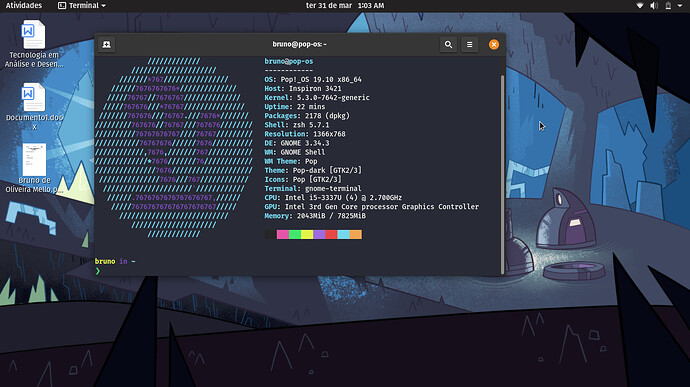Click the volume speaker icon
Image resolution: width=690 pixels, height=387 pixels.
[x=654, y=5]
